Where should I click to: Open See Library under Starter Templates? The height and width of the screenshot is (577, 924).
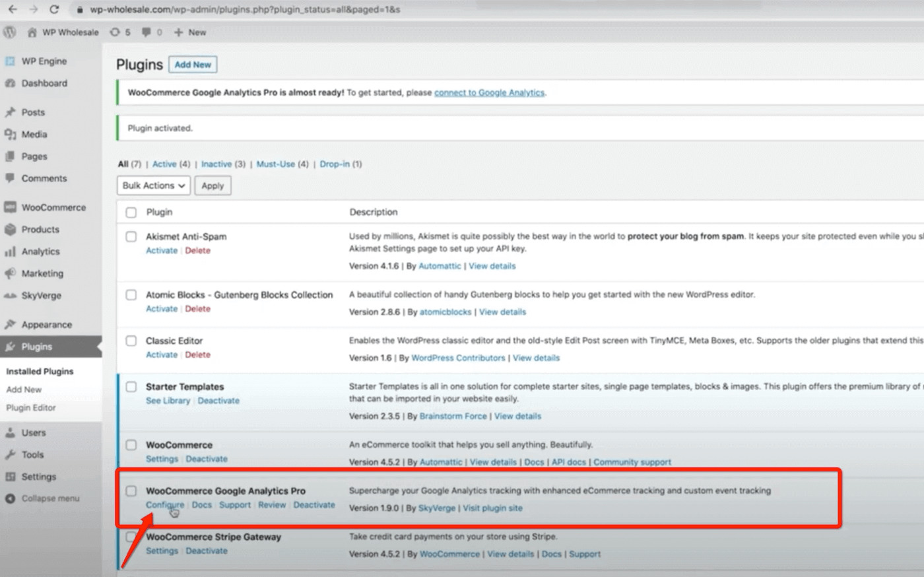pos(168,401)
